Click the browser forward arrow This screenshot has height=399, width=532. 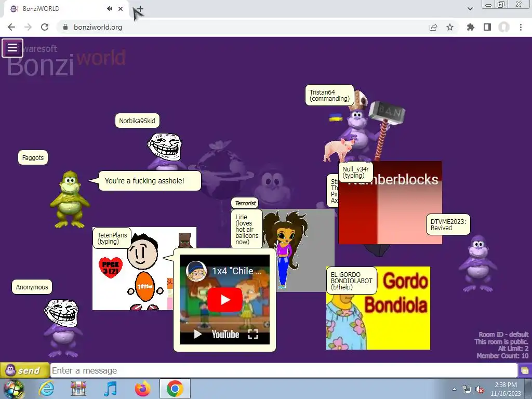click(28, 27)
